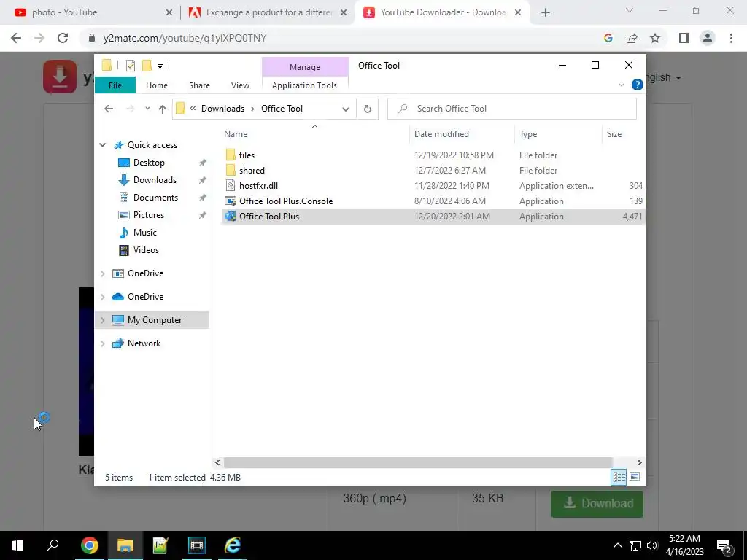747x560 pixels.
Task: Open Chrome three-dot menu
Action: (731, 38)
